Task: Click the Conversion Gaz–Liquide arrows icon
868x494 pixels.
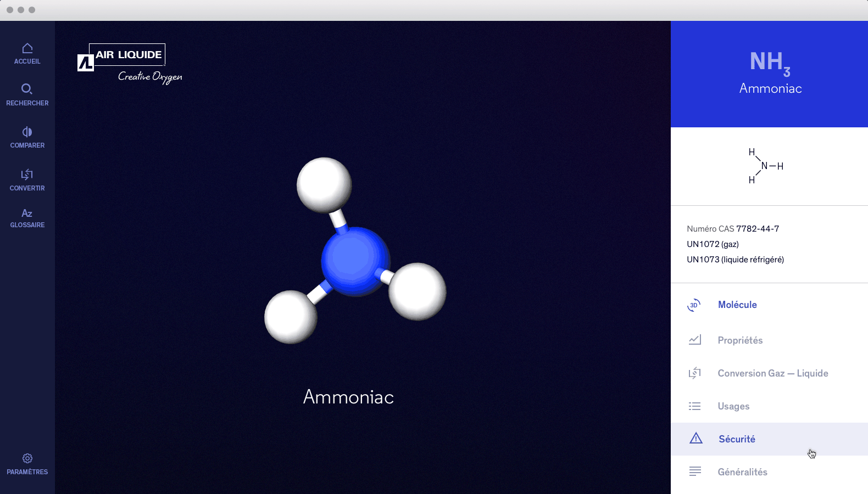Action: [695, 373]
